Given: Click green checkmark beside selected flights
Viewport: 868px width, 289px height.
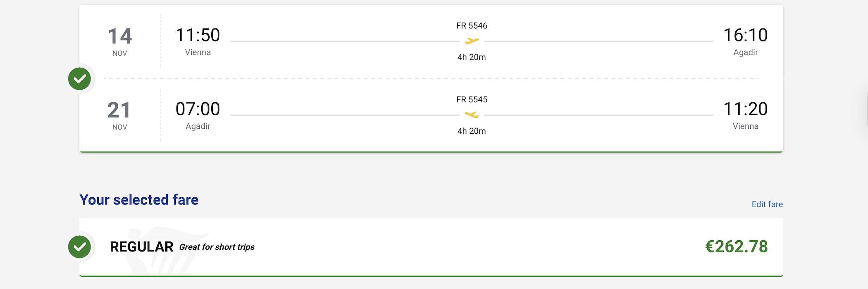Looking at the screenshot, I should pos(79,78).
